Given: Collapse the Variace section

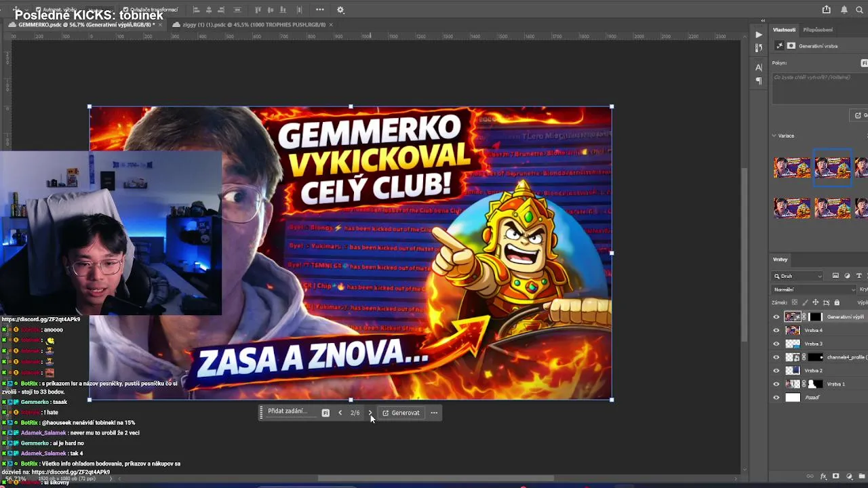Looking at the screenshot, I should (x=774, y=136).
